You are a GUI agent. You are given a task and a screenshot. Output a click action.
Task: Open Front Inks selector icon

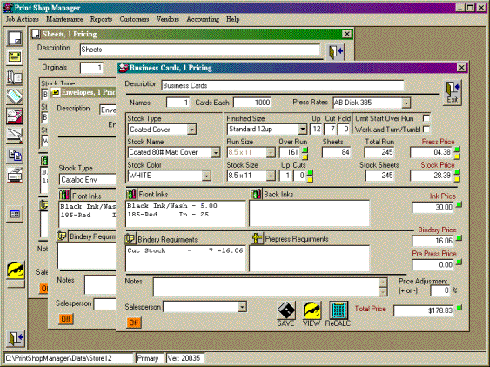click(x=131, y=194)
